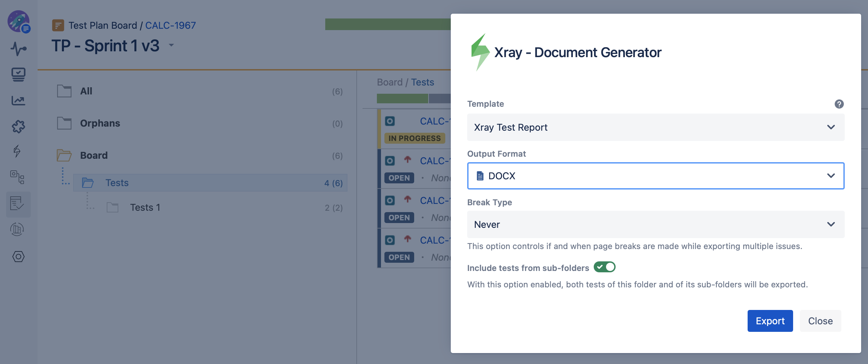The image size is (868, 364).
Task: Open the Template dropdown Xray Test Report
Action: (x=656, y=127)
